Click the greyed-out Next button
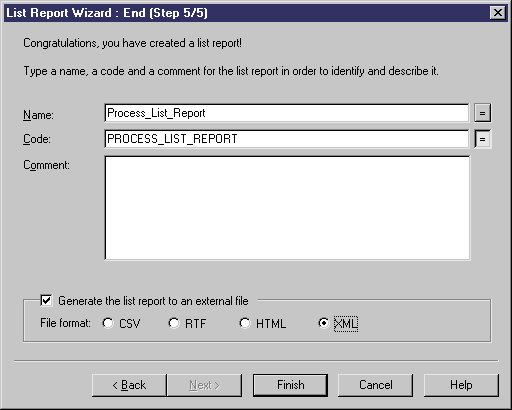512x410 pixels. pos(204,385)
